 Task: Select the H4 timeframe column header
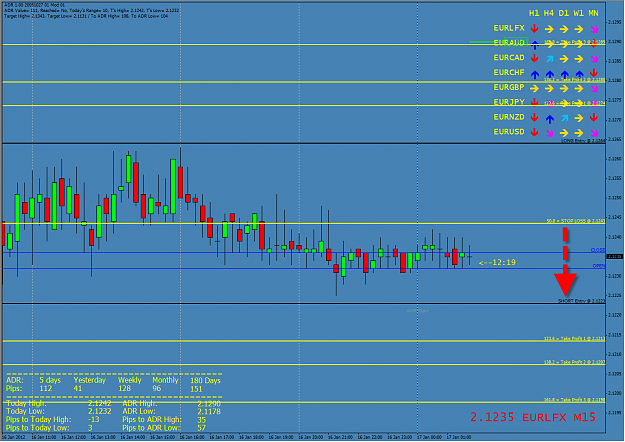549,13
